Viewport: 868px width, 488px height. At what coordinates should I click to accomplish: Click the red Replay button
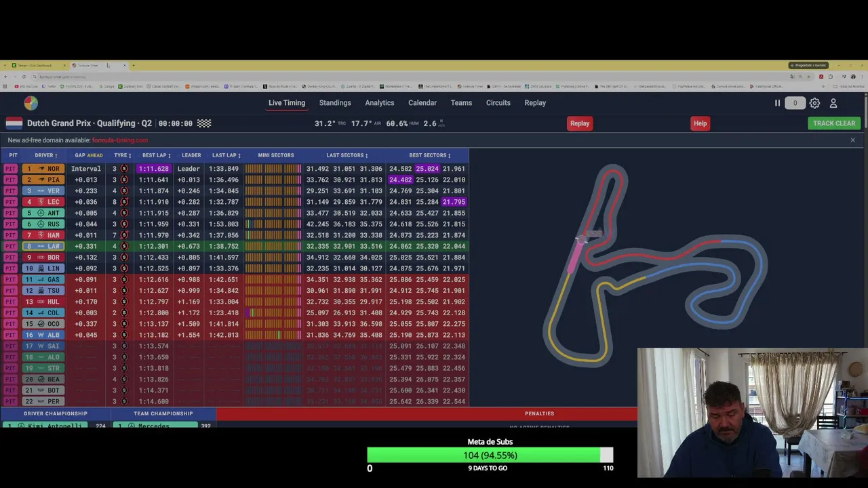tap(580, 123)
